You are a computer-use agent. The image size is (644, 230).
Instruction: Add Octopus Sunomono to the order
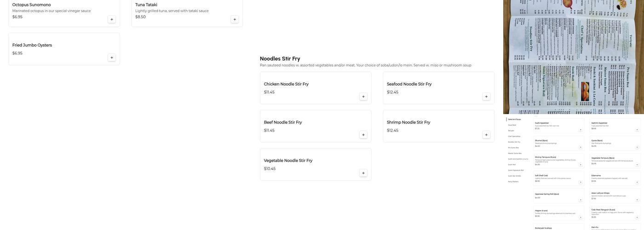tap(112, 19)
